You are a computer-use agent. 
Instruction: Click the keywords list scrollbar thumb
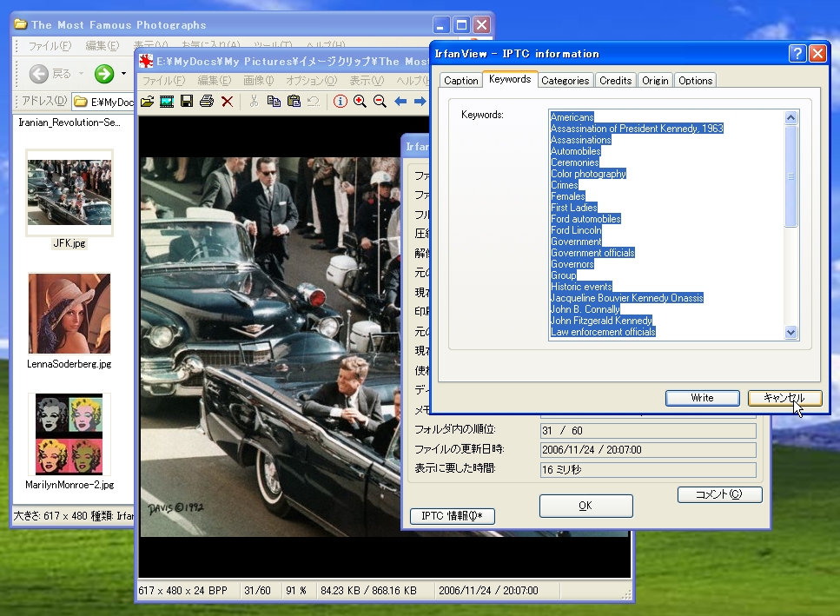point(790,176)
